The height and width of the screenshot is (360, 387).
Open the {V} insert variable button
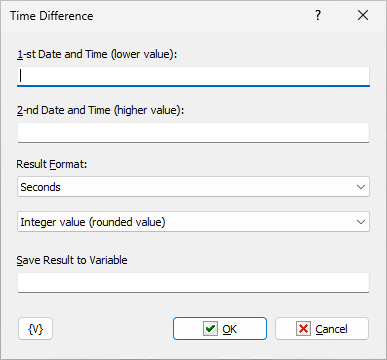click(x=36, y=329)
